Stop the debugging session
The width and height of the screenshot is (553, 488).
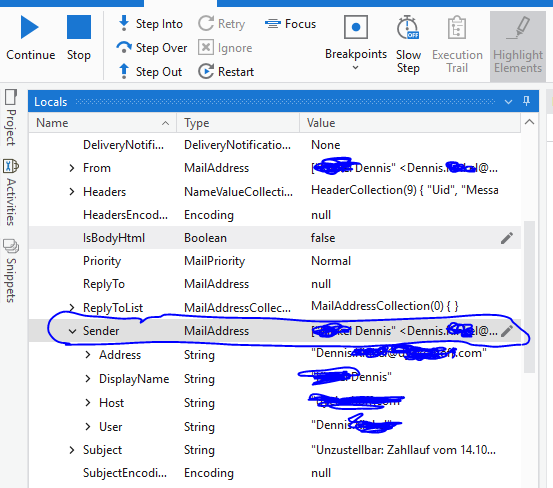(79, 38)
